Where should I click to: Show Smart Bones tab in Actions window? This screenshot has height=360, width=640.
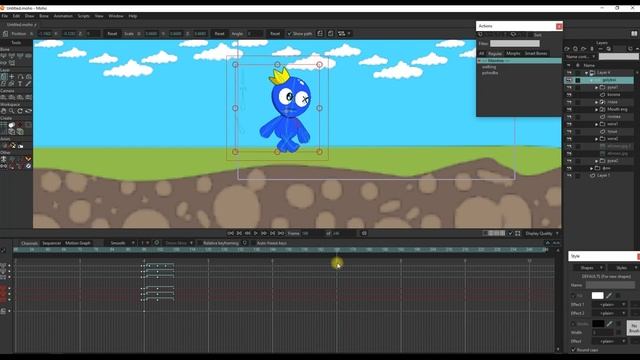coord(536,53)
